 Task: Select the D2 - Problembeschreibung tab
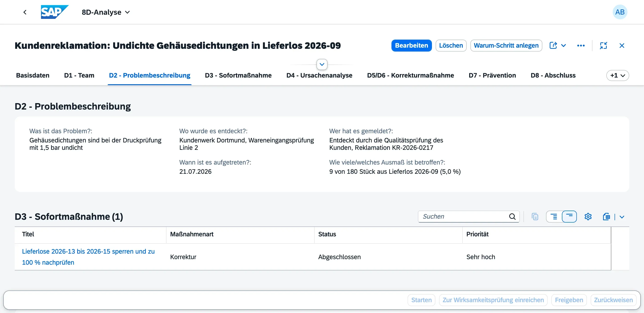[x=149, y=75]
